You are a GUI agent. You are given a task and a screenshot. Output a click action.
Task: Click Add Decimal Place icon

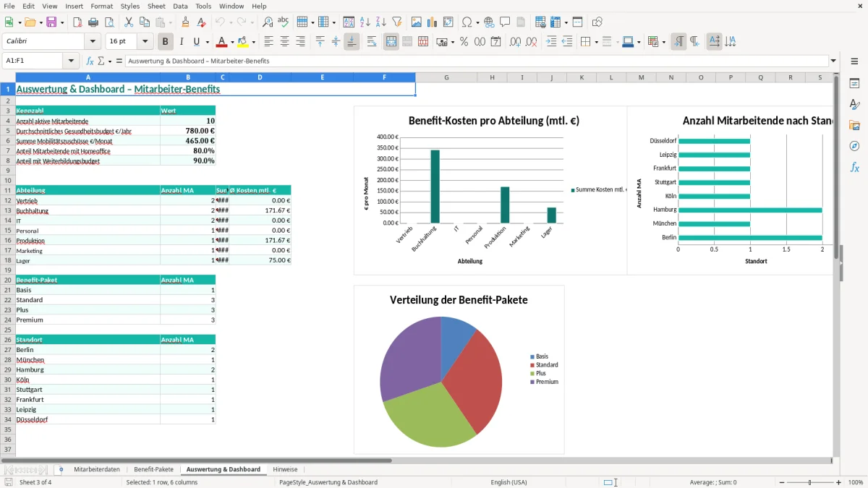516,42
